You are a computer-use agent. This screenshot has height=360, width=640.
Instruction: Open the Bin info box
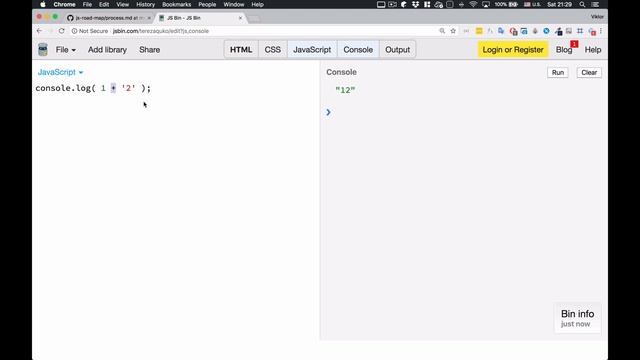coord(577,318)
